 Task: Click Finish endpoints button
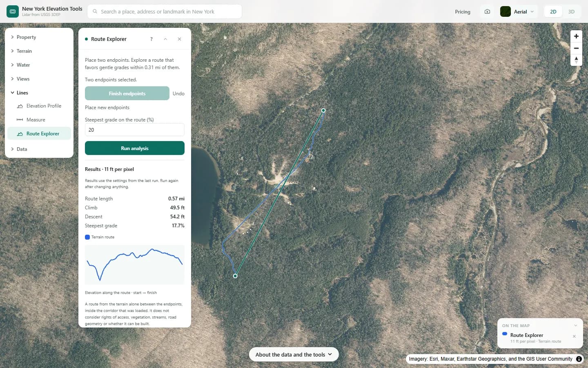127,93
